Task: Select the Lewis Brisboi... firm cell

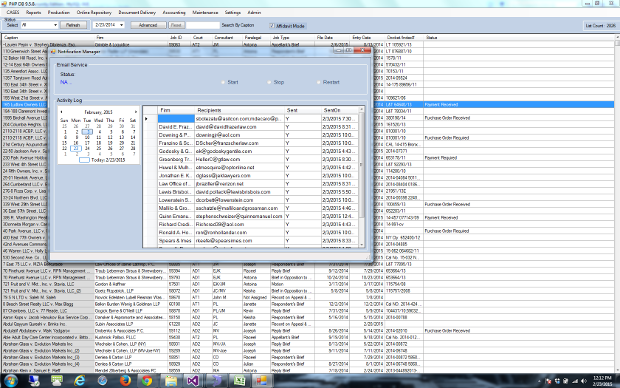Action: 176,192
